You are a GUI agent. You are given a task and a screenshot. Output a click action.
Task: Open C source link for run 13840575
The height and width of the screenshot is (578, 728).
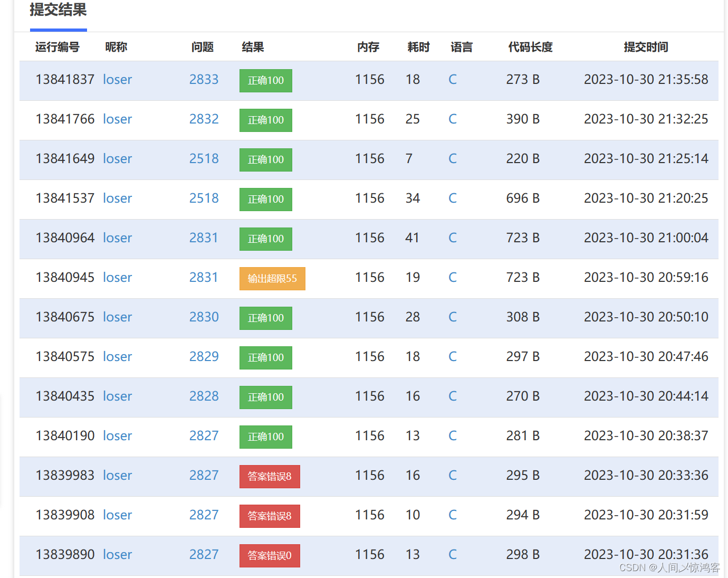pos(453,357)
